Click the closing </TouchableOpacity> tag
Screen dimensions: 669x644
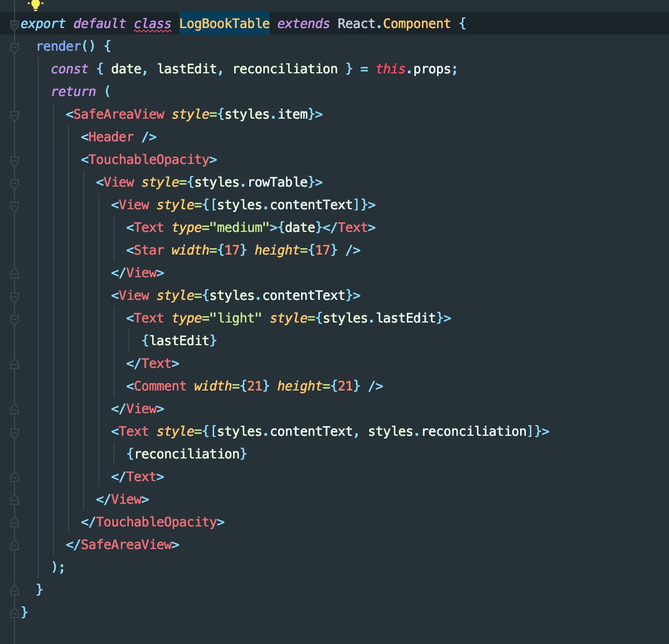click(x=153, y=522)
